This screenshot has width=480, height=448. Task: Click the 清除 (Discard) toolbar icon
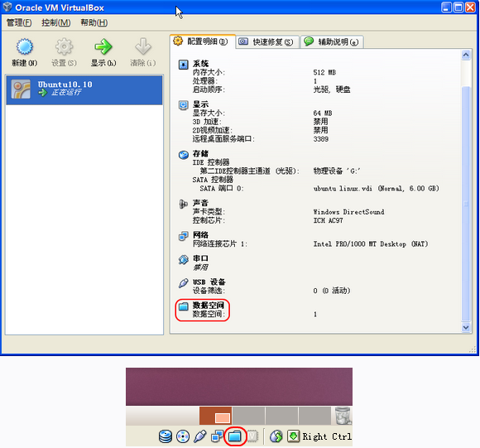pos(143,46)
